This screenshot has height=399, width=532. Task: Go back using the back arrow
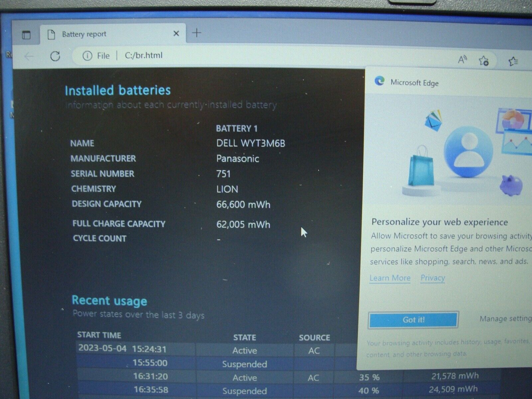pos(29,56)
